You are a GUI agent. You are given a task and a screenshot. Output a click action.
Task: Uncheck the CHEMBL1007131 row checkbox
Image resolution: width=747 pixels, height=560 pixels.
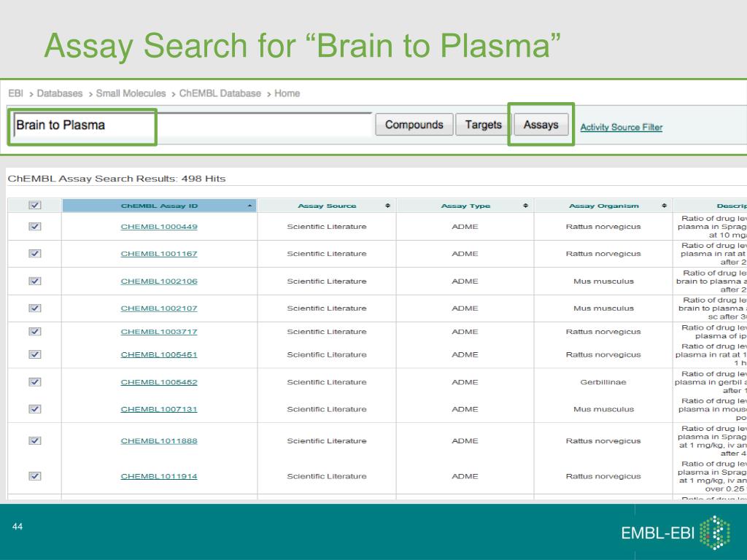(35, 409)
